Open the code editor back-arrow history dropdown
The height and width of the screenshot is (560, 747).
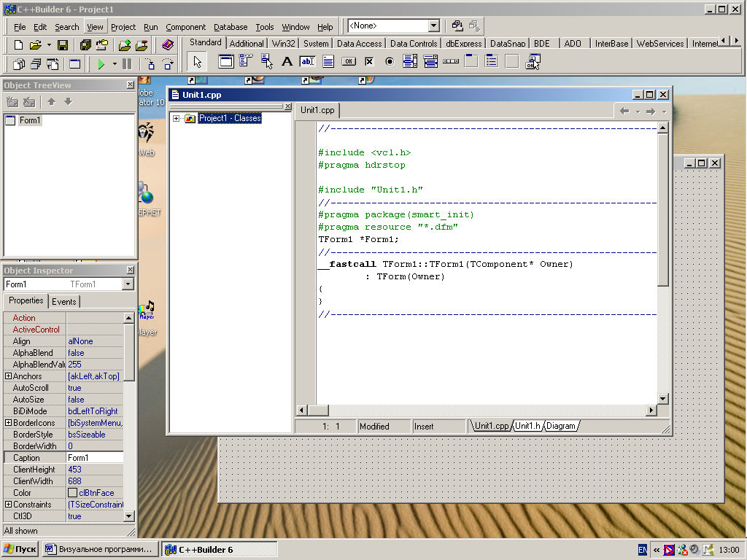[638, 112]
